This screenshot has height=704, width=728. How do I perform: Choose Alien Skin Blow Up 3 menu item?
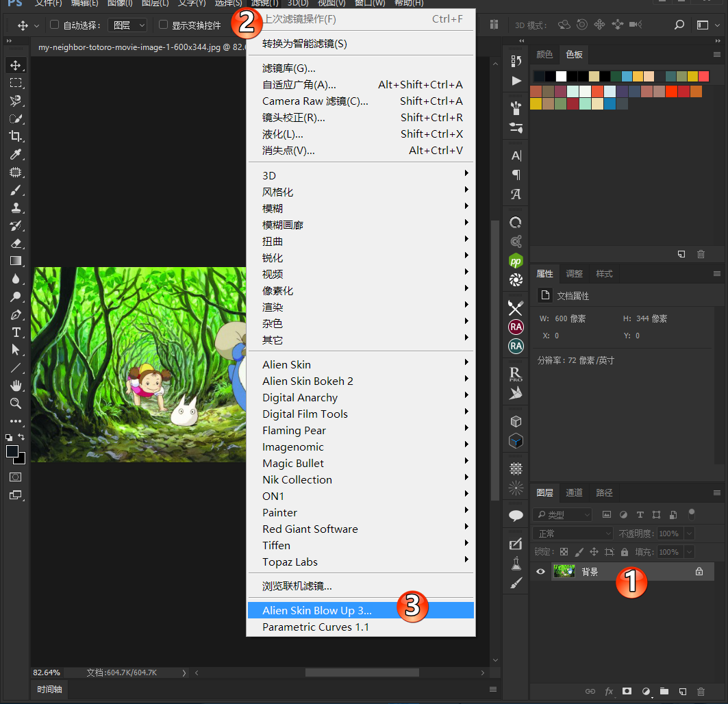point(361,611)
